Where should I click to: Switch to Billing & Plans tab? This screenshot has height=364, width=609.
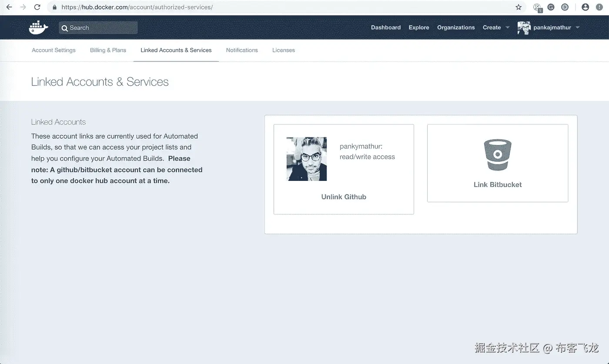pyautogui.click(x=108, y=50)
